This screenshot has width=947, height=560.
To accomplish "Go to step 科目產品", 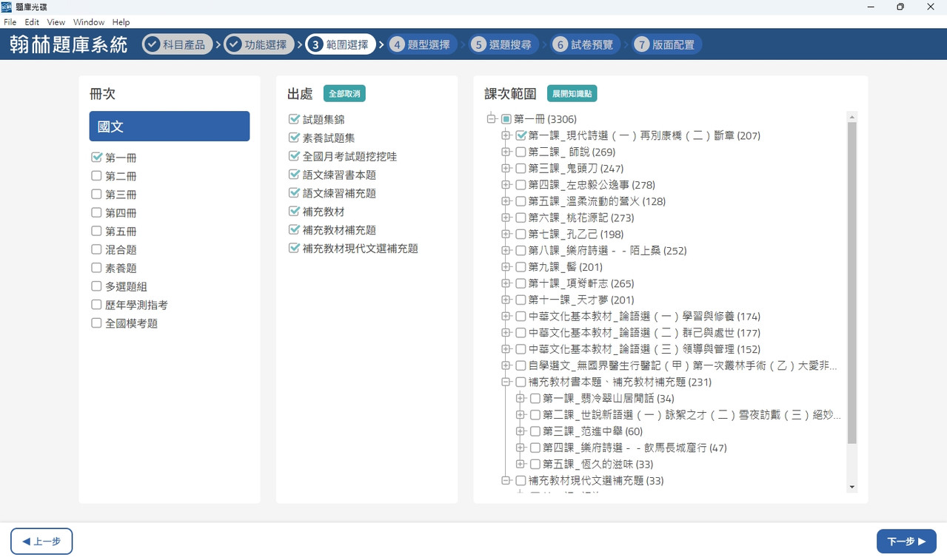I will click(x=178, y=44).
